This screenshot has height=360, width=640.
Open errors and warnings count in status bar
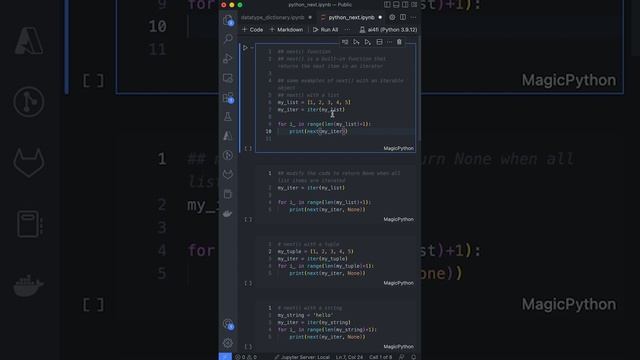click(x=246, y=357)
